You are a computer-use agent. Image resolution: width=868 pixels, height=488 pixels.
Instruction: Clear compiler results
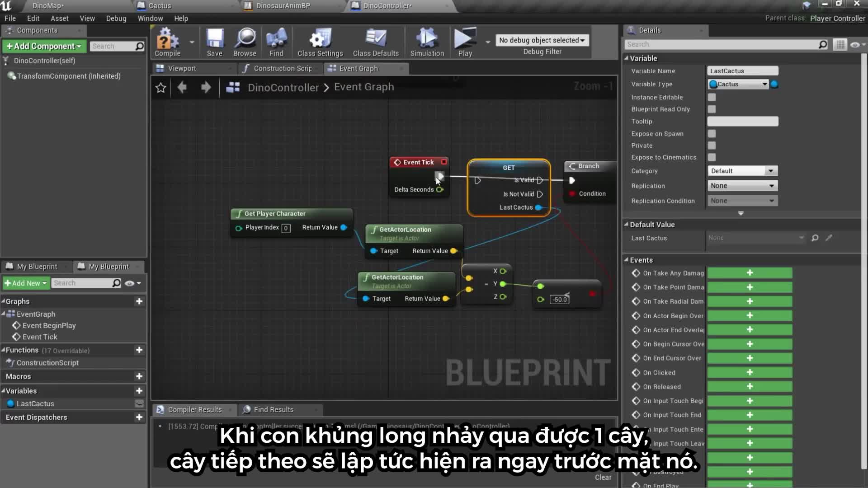click(603, 478)
